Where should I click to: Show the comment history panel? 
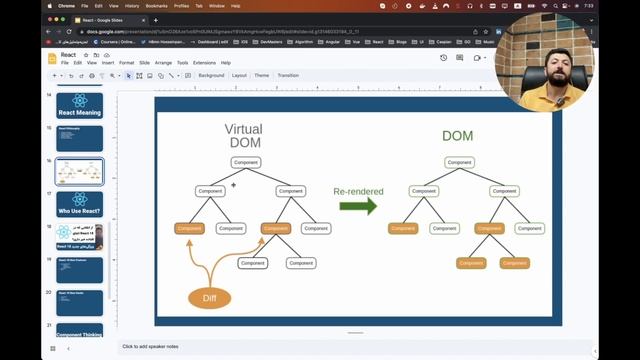click(x=460, y=58)
